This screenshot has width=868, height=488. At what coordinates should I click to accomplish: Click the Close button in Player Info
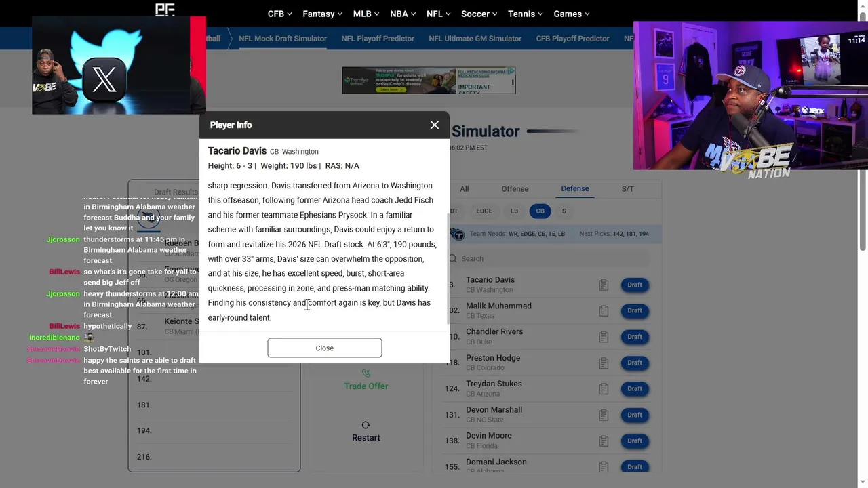tap(325, 348)
